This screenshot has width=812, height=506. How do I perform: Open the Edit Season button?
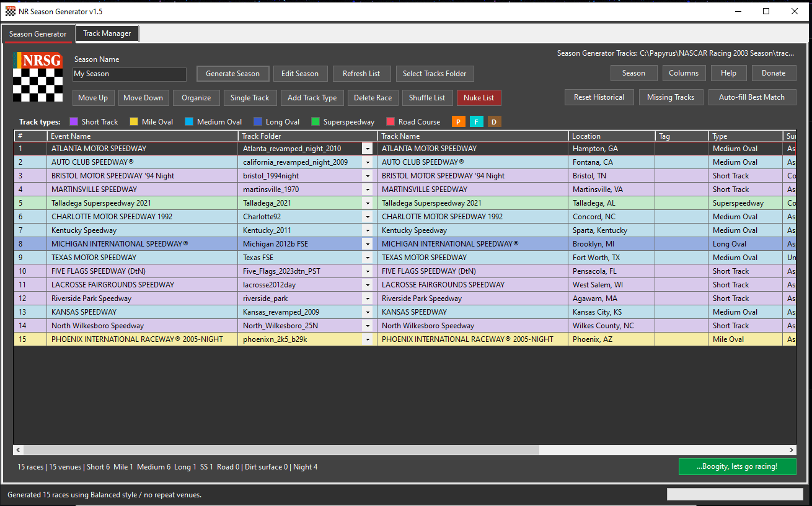click(300, 74)
